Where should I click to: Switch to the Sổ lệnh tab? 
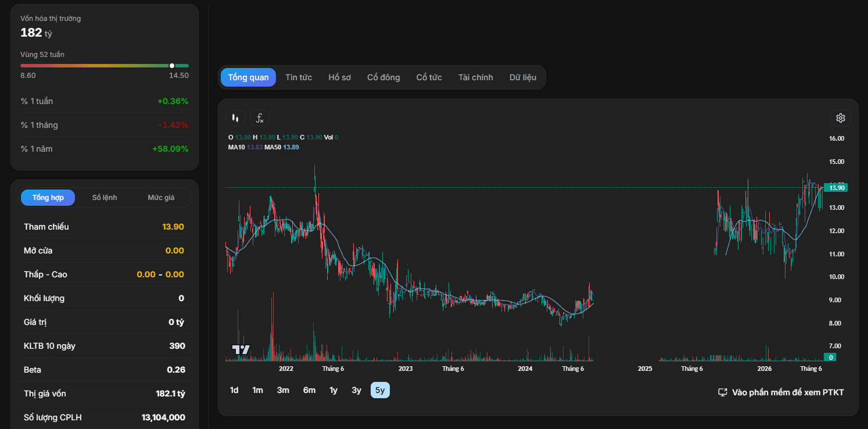pyautogui.click(x=105, y=198)
